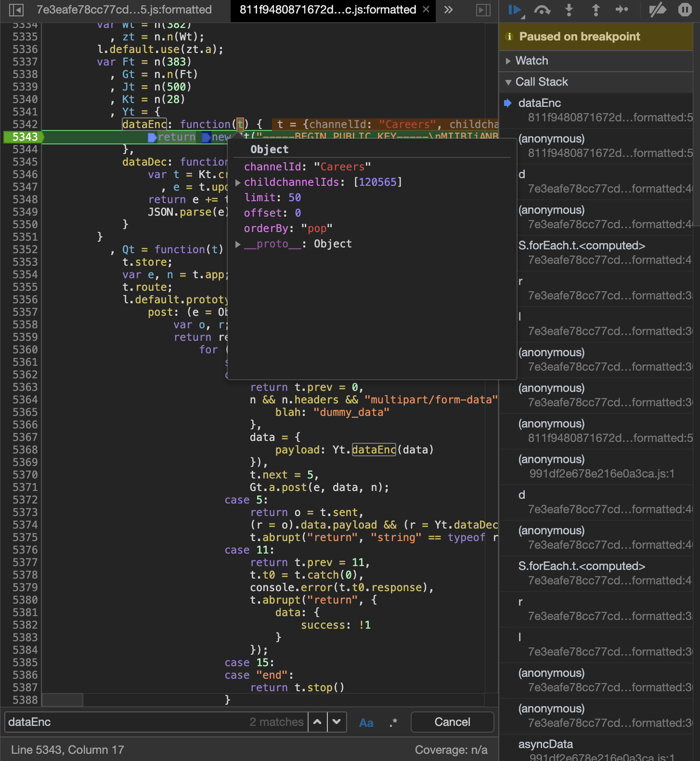The image size is (700, 761).
Task: Toggle pause on exceptions
Action: 685,10
